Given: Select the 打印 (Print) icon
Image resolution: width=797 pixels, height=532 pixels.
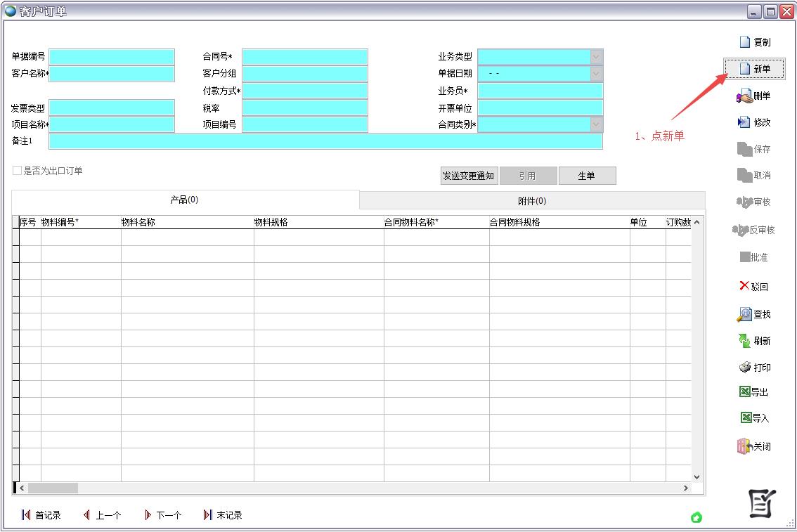Looking at the screenshot, I should tap(756, 368).
